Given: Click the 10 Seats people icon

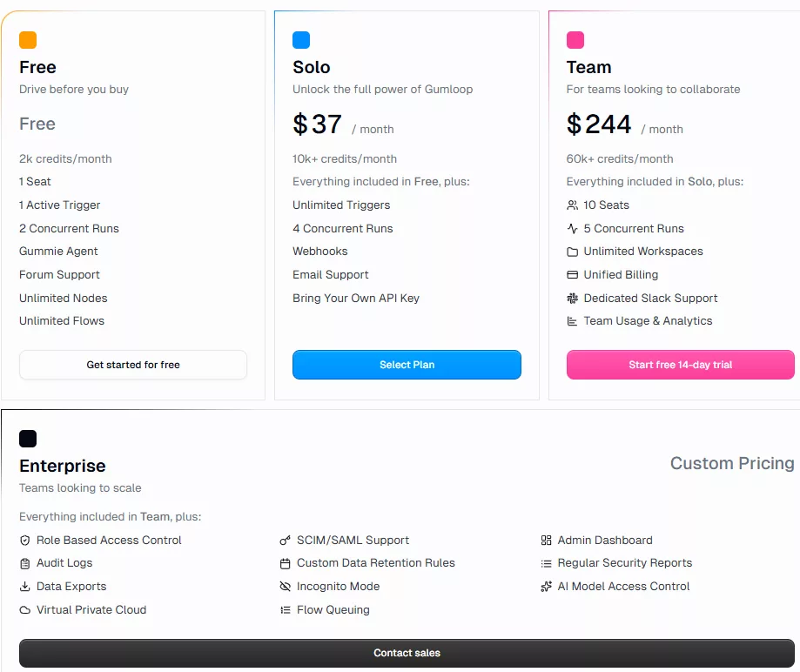Looking at the screenshot, I should coord(572,205).
